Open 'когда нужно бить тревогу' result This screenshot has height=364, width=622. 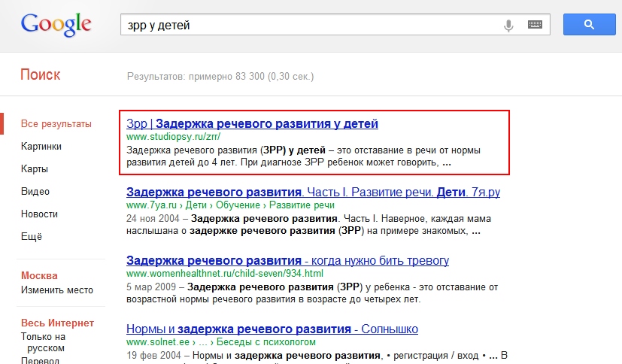(287, 260)
